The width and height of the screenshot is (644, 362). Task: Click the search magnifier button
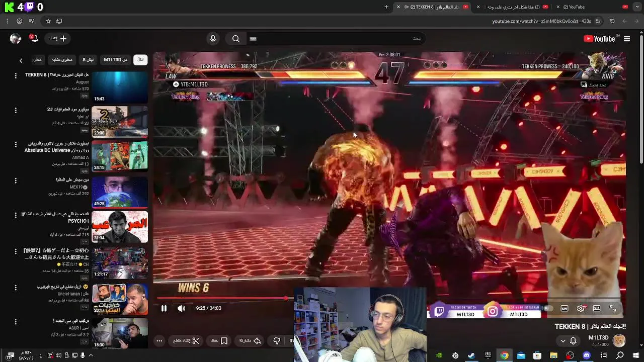pos(235,39)
